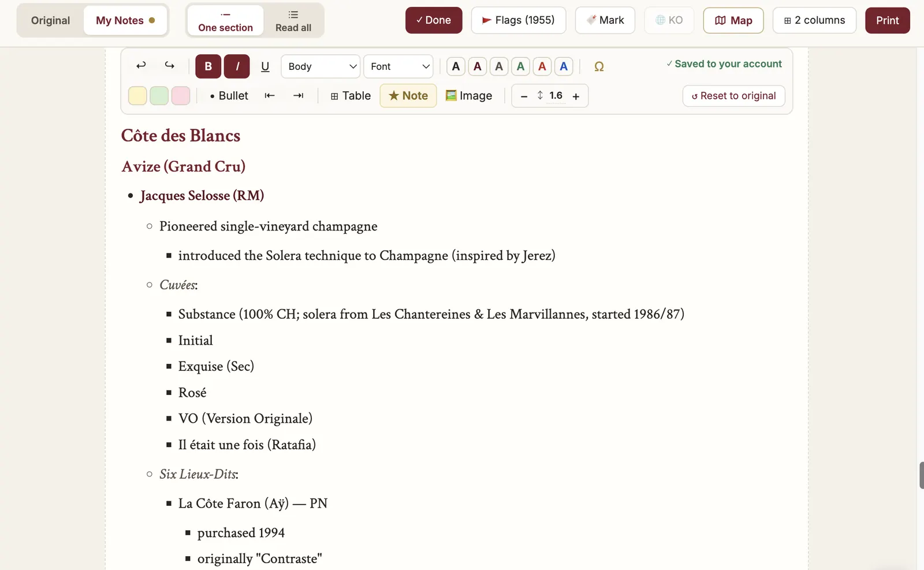Image resolution: width=924 pixels, height=570 pixels.
Task: Click 'Pioneered single-vineyard champagne' line
Action: (x=269, y=226)
